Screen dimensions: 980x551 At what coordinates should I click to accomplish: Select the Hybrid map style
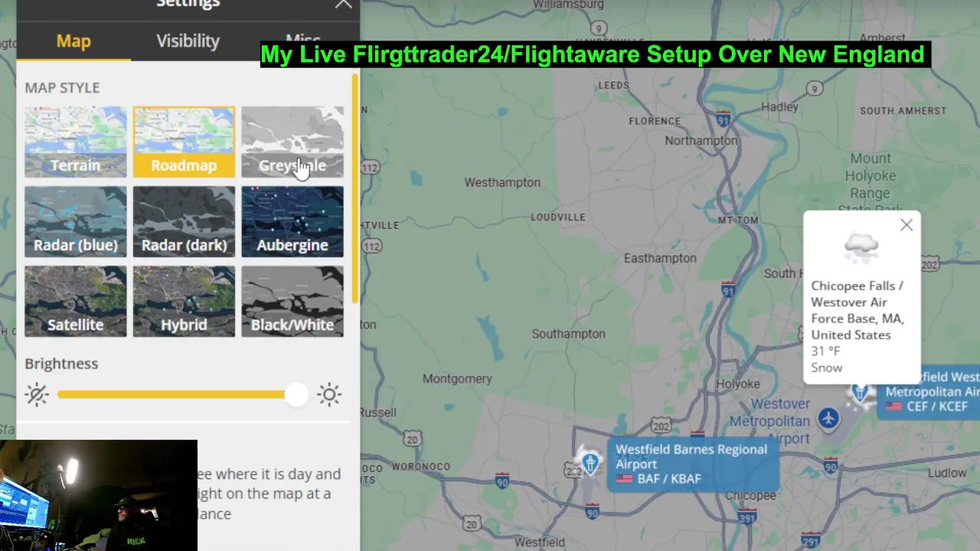pos(184,302)
